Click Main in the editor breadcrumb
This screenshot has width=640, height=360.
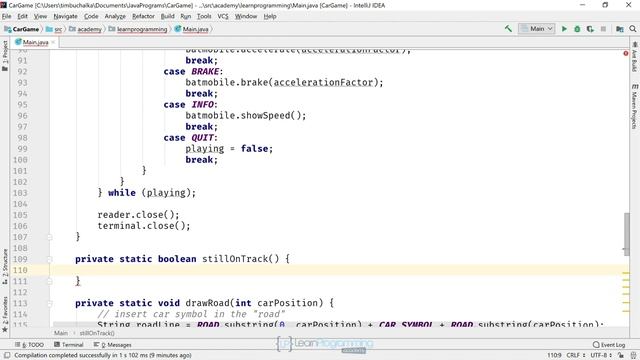click(61, 333)
